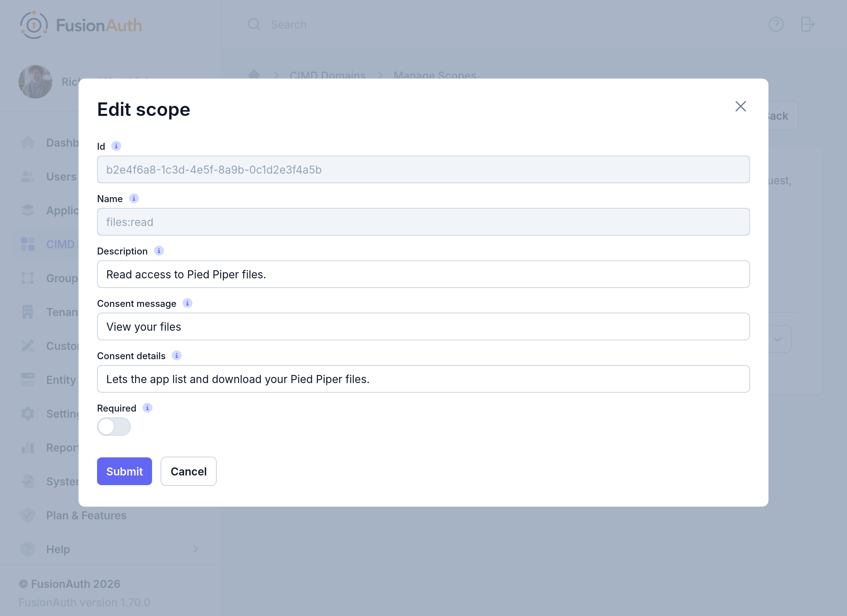Click the Back button behind dialog
847x616 pixels.
pos(782,115)
